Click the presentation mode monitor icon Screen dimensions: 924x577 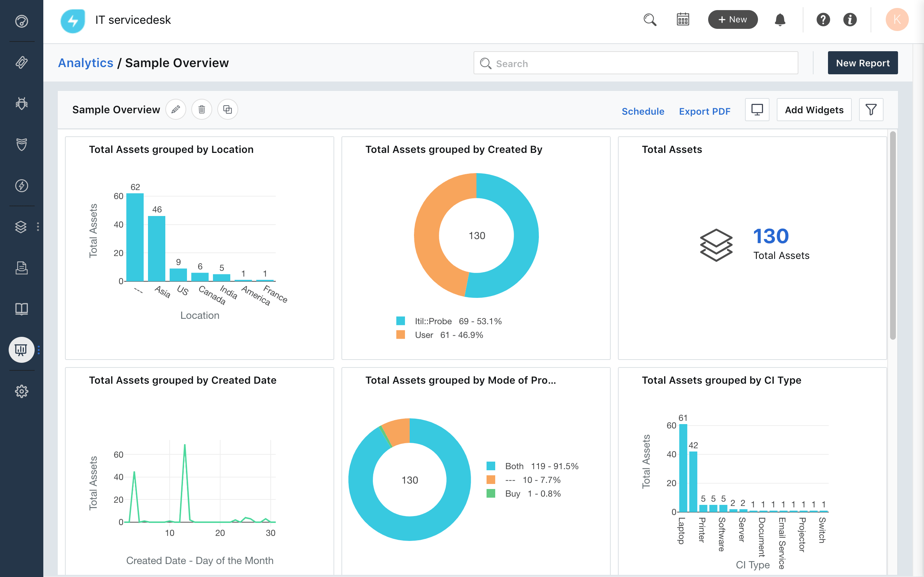[757, 110]
